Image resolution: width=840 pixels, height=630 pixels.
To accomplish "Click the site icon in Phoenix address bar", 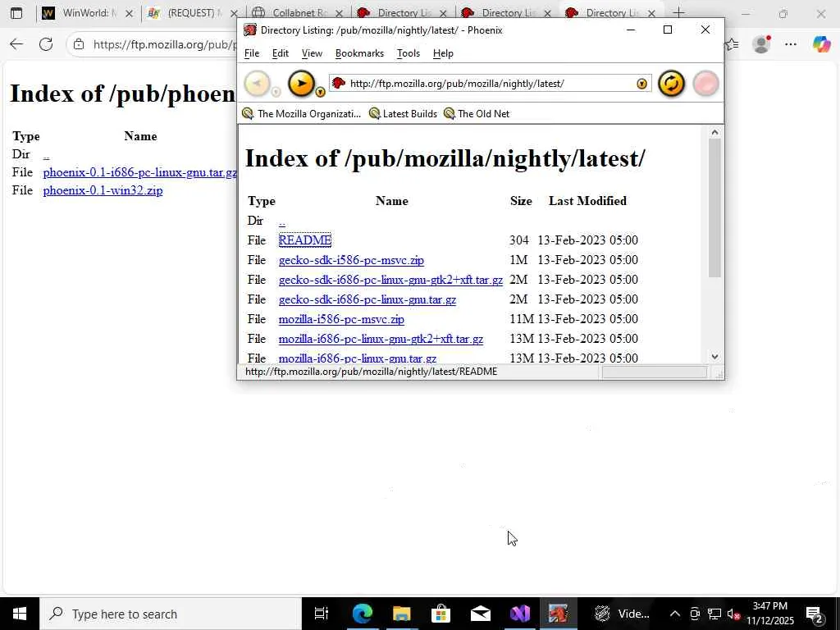I will (338, 83).
